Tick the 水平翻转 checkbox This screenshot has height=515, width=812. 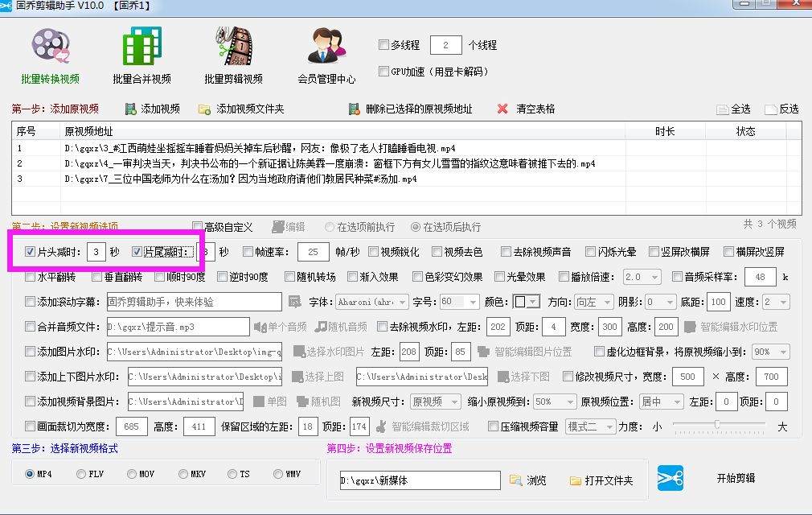(30, 277)
